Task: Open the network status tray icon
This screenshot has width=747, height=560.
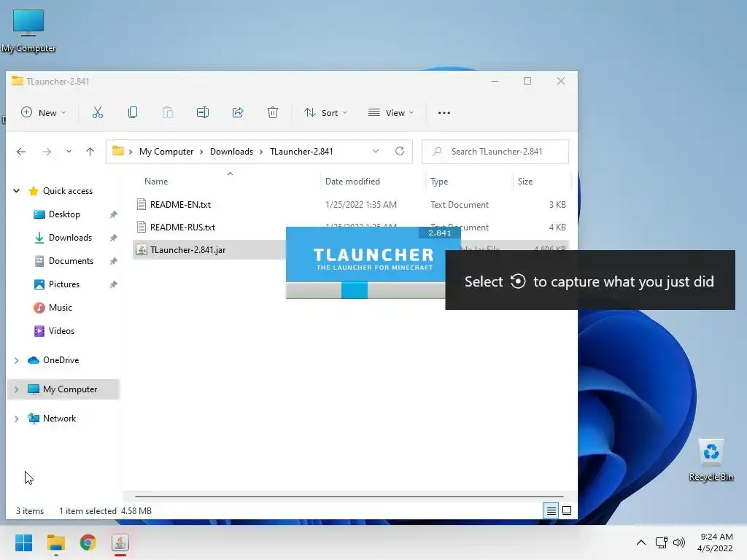Action: click(661, 542)
